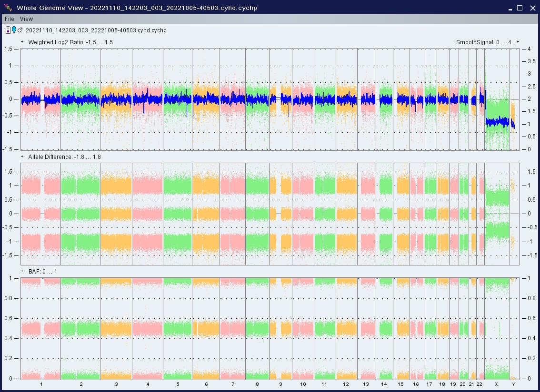The width and height of the screenshot is (540, 392).
Task: Expand the Allele Difference plus control
Action: coord(22,157)
